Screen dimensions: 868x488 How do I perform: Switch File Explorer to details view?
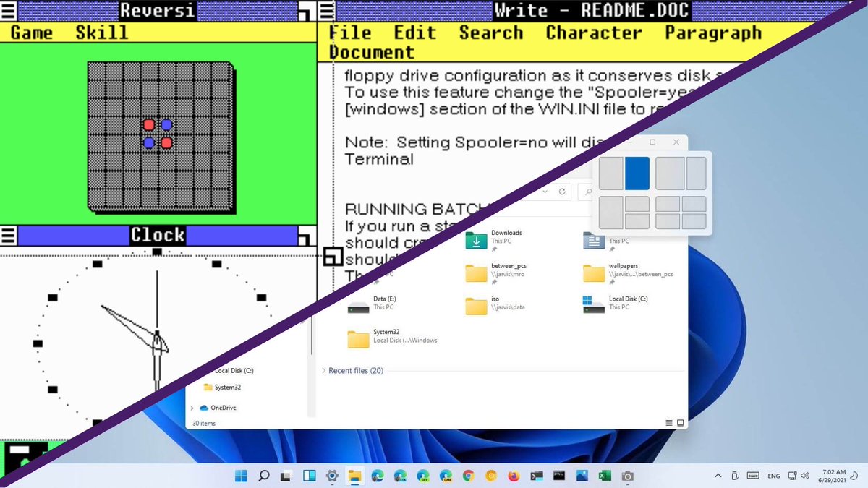(668, 423)
